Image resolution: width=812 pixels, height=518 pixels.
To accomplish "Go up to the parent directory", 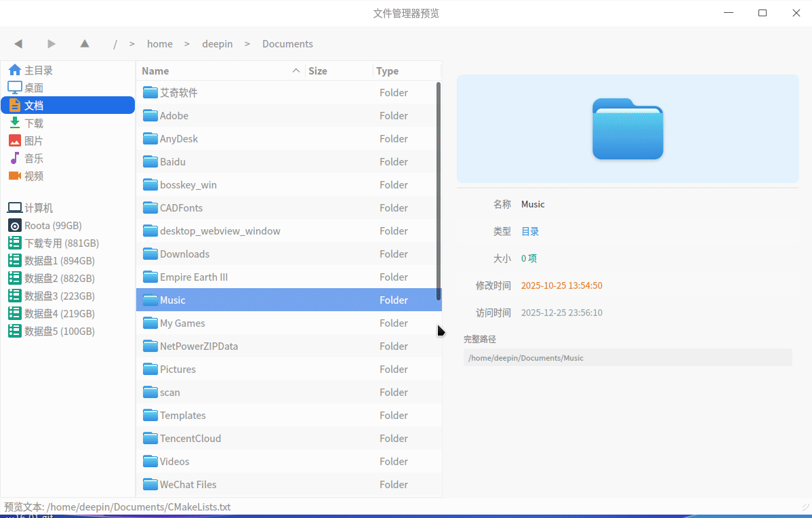I will pyautogui.click(x=85, y=44).
